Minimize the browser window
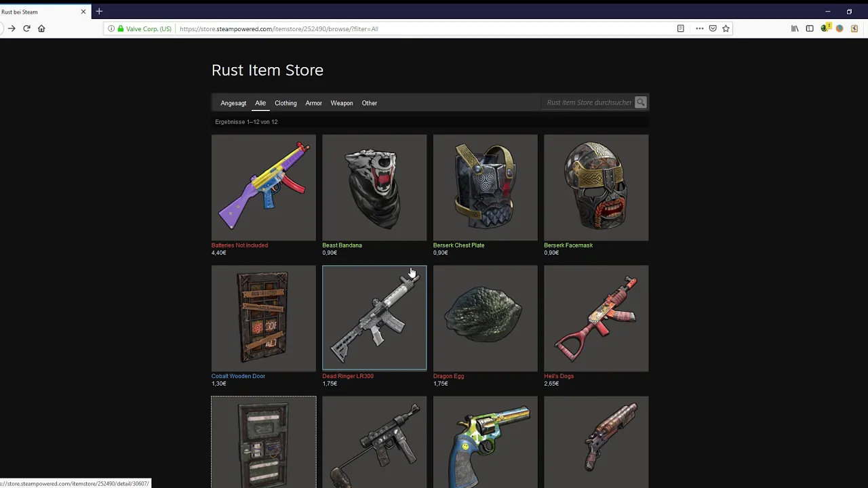868x488 pixels. click(827, 12)
